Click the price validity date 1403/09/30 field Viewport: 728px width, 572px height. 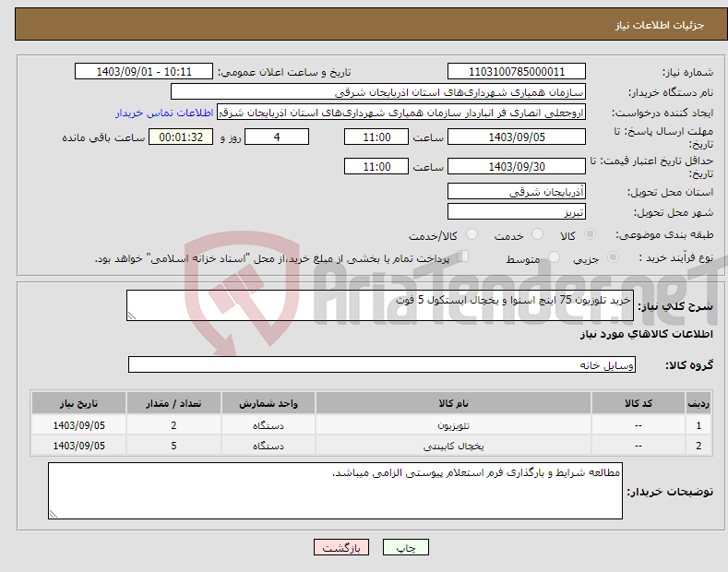[x=517, y=166]
